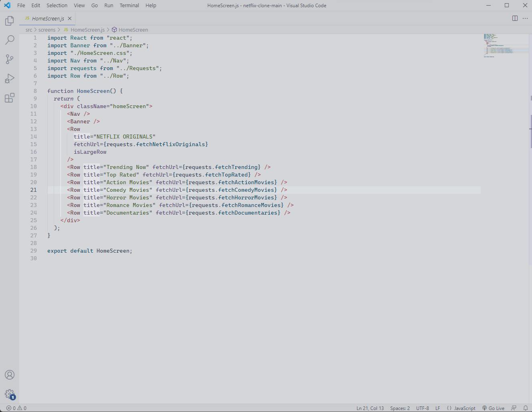This screenshot has height=412, width=532.
Task: Open the errors and warnings indicator
Action: click(x=16, y=408)
